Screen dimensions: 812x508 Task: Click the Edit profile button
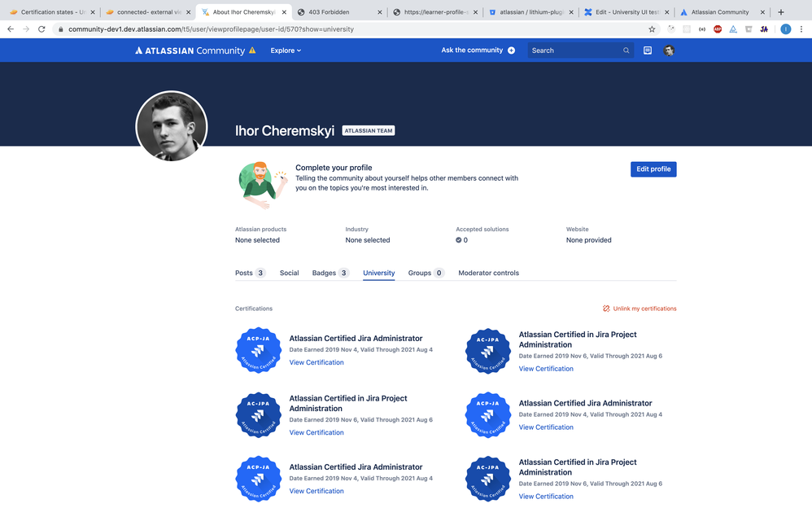point(653,169)
